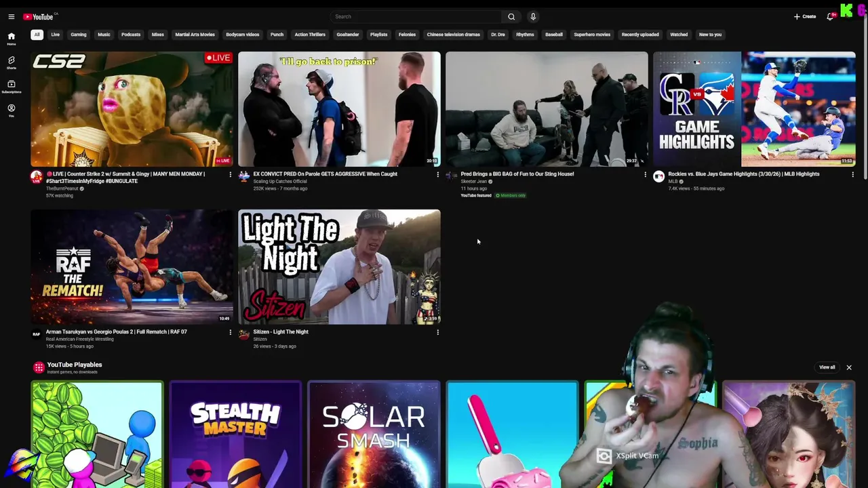Open Scaling Up Catches Official channel avatar
This screenshot has width=868, height=488.
point(244,177)
